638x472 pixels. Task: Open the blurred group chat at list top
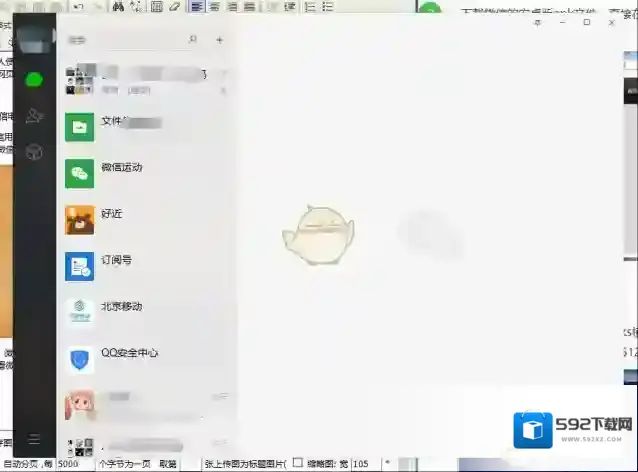[146, 81]
